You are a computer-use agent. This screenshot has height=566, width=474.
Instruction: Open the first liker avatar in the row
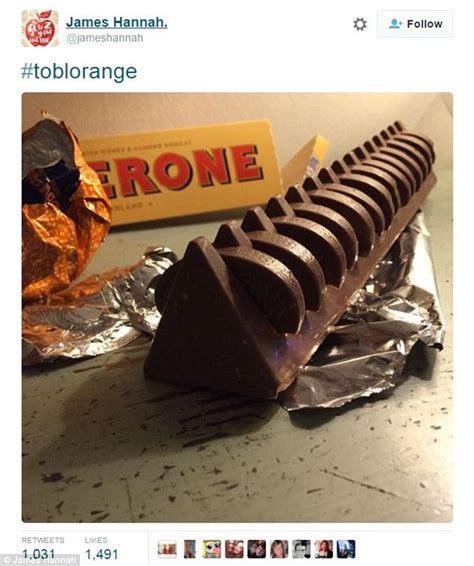(x=167, y=549)
